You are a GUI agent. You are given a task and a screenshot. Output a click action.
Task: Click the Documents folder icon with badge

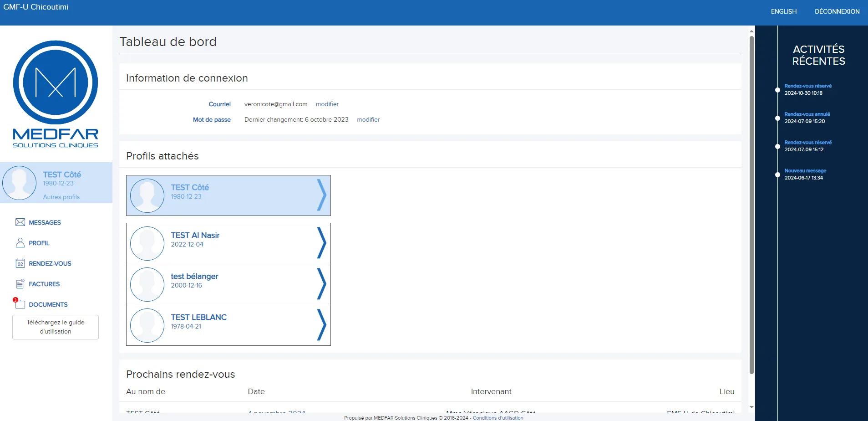click(x=20, y=304)
